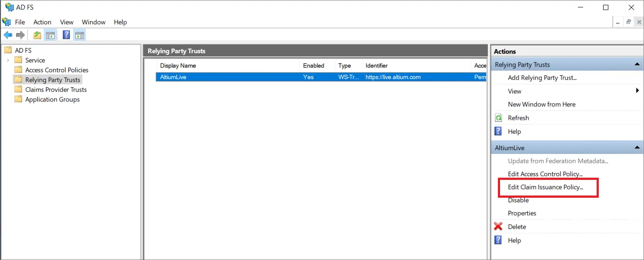The width and height of the screenshot is (644, 260).
Task: Select the Service tree node
Action: (35, 60)
